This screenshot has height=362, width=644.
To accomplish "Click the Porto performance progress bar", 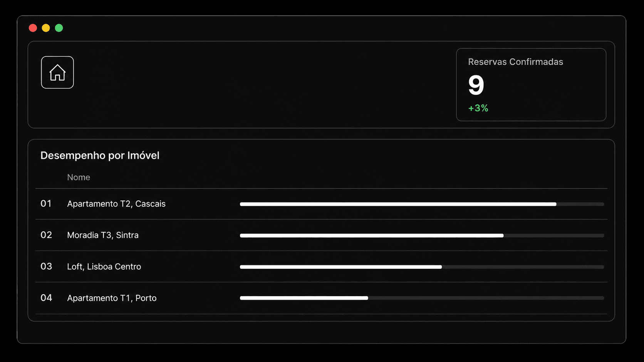I will 422,298.
